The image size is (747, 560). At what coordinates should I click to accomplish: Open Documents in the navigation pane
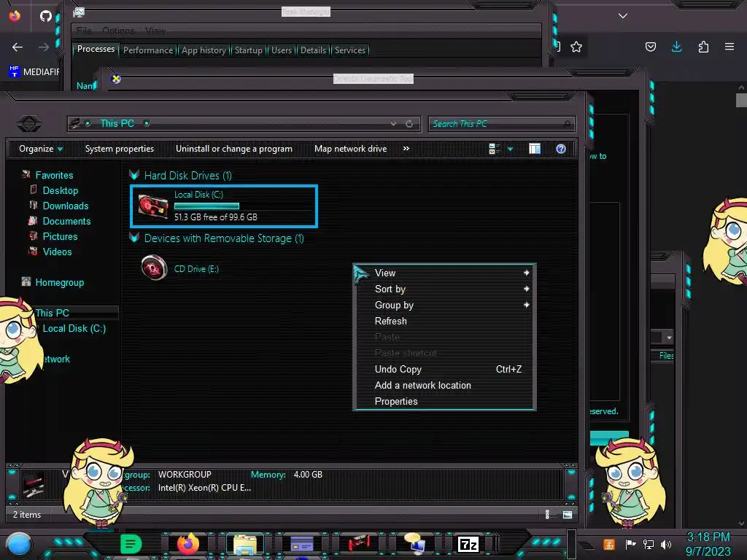[66, 221]
